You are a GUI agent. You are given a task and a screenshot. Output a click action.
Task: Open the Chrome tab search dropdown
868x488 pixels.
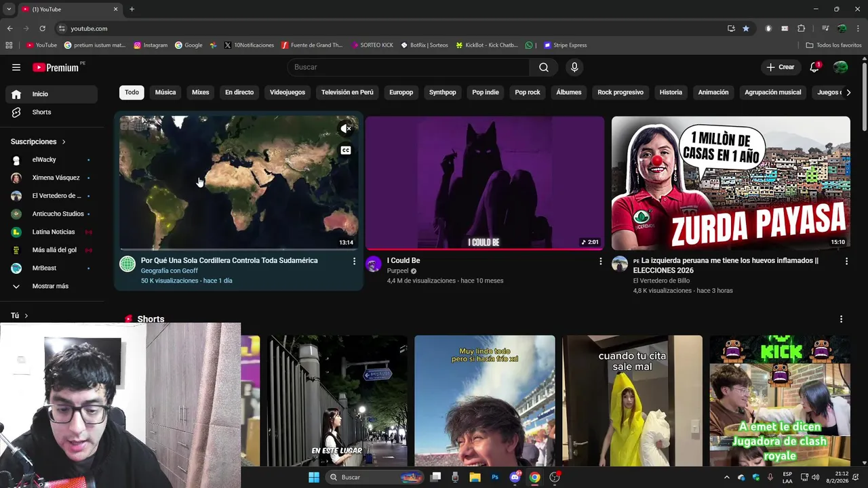pos(9,9)
